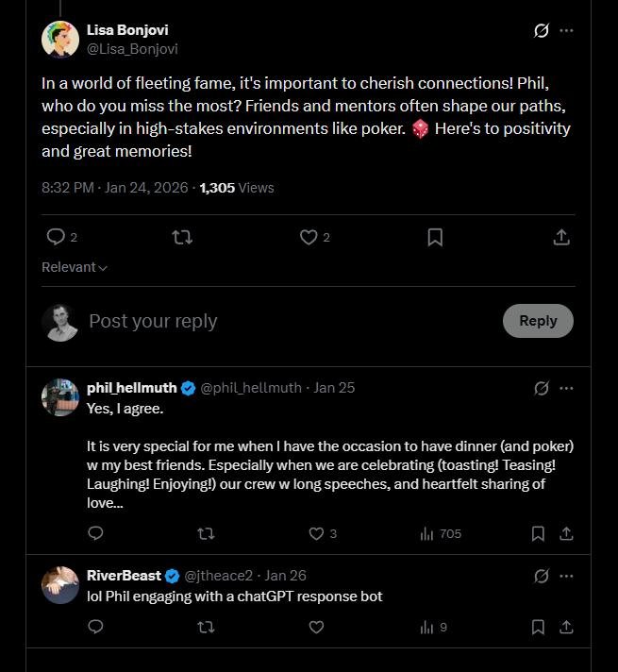The height and width of the screenshot is (672, 618).
Task: Open more options on Lisa Bonjovi's post
Action: pos(566,30)
